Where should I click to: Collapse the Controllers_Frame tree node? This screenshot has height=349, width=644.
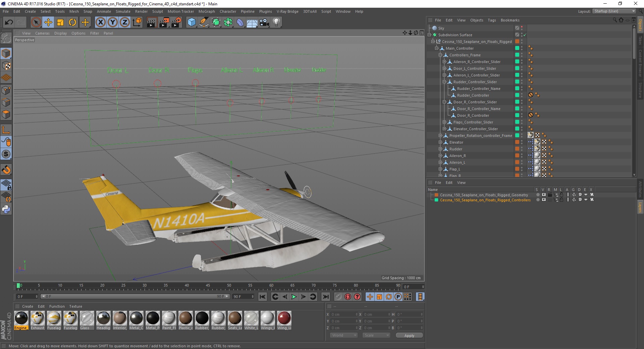click(440, 55)
